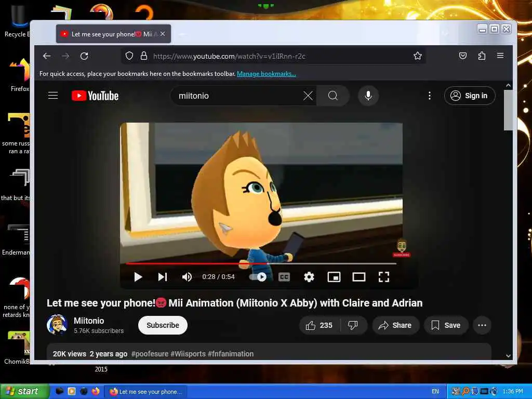Like the video with 235 likes

(x=320, y=325)
